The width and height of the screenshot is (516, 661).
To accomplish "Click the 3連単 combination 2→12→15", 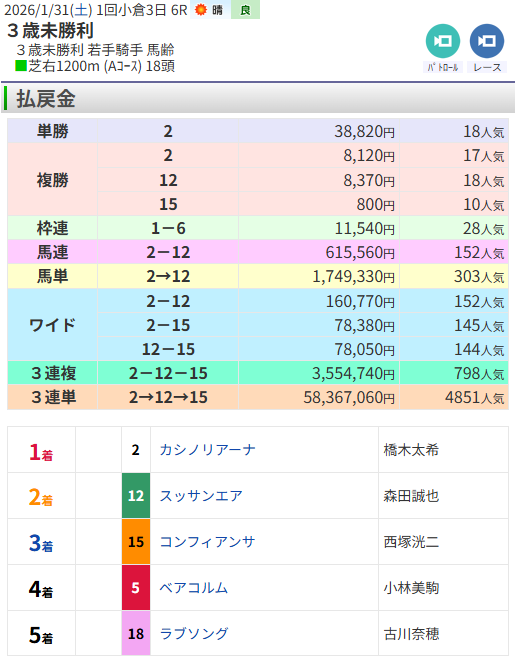I will pyautogui.click(x=168, y=398).
